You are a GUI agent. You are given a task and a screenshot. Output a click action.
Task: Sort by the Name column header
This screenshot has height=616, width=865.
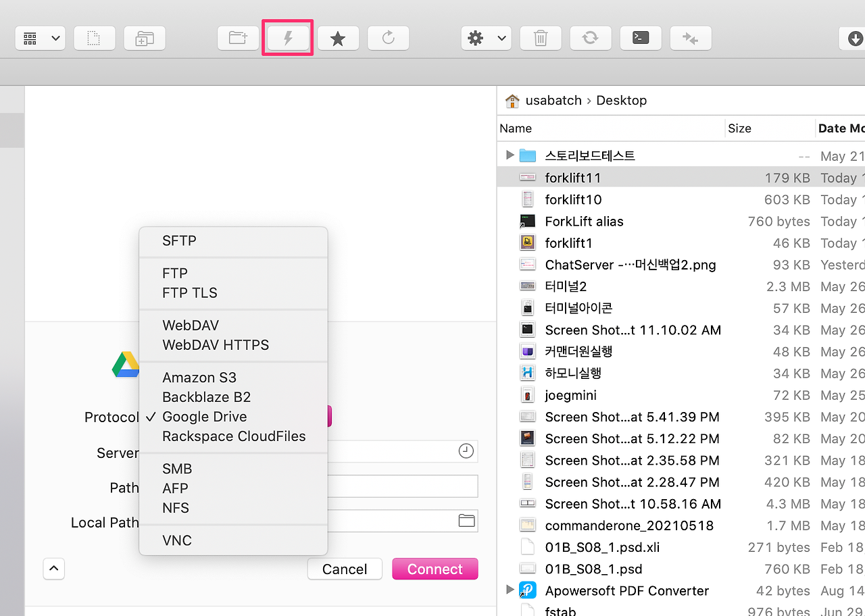516,128
